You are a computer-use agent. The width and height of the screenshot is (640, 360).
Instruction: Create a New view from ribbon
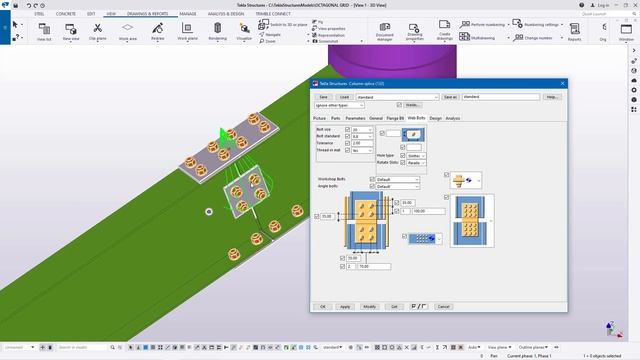click(x=71, y=32)
